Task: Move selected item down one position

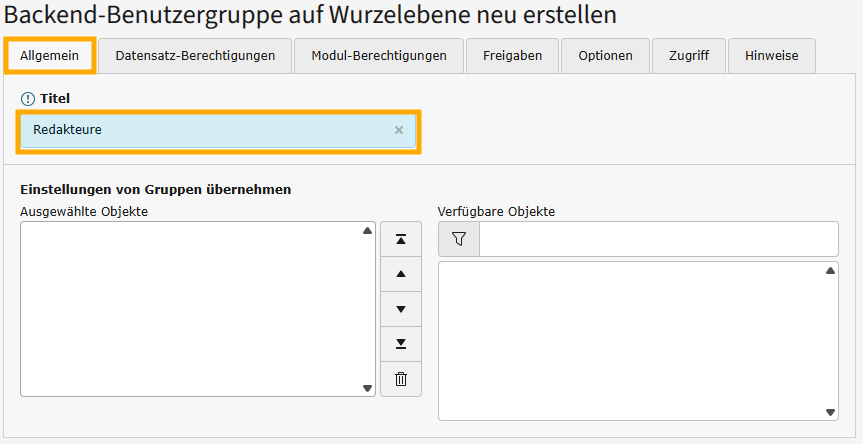Action: (401, 309)
